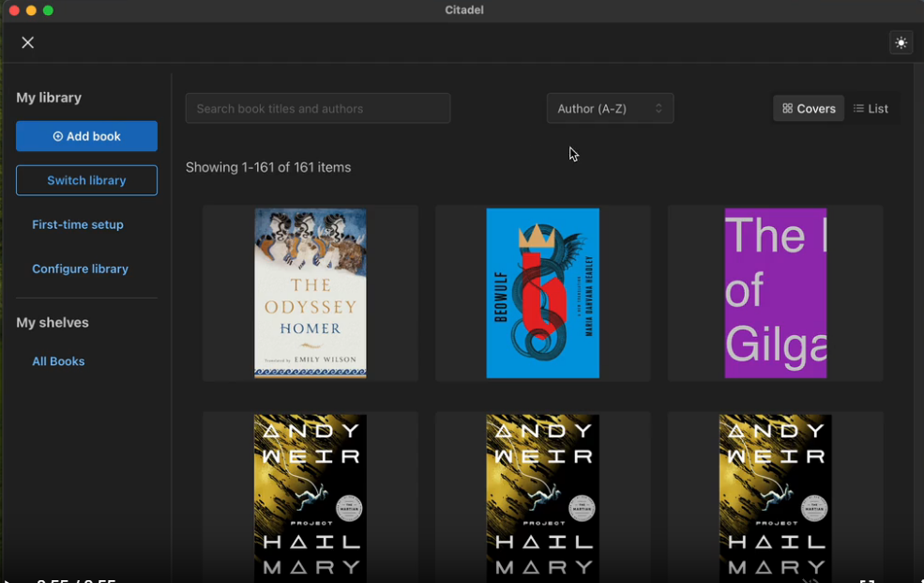Maximize Citadel using the green button
The width and height of the screenshot is (924, 583).
(x=48, y=10)
